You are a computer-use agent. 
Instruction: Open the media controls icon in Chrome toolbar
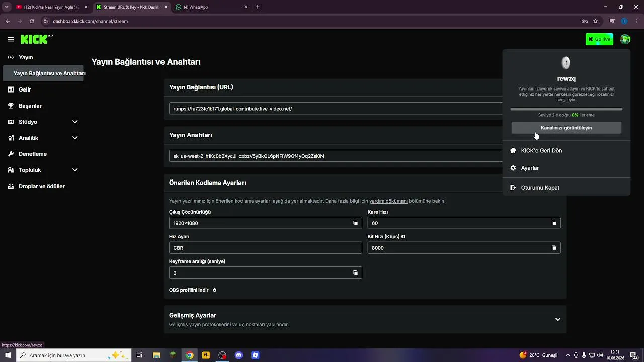pos(612,21)
